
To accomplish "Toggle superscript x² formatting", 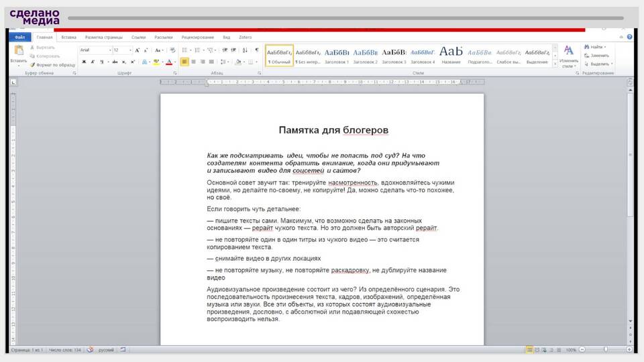I will click(132, 62).
